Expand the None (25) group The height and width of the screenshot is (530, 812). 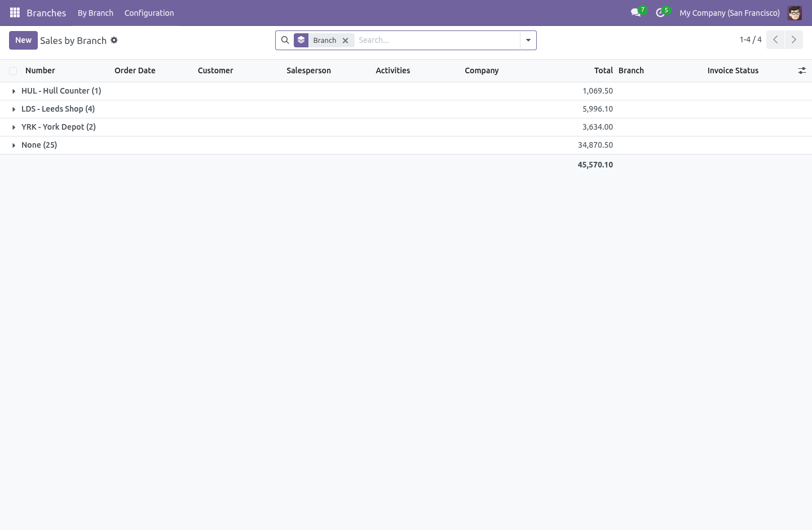tap(39, 145)
